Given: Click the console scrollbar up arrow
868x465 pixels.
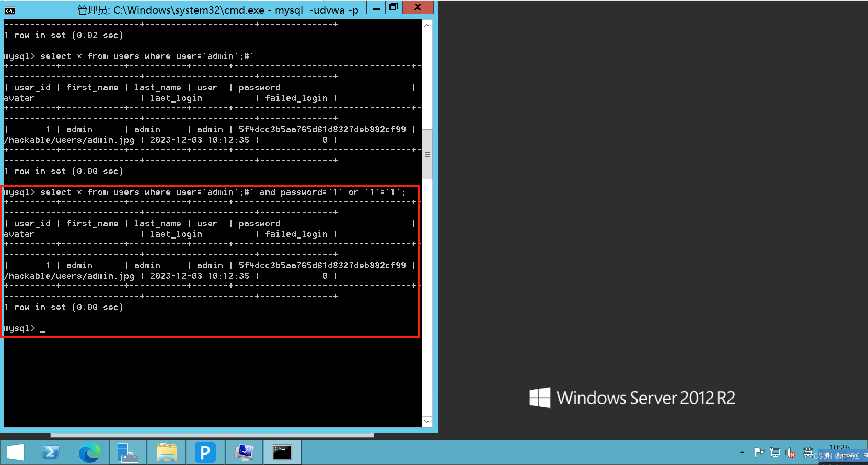Looking at the screenshot, I should pyautogui.click(x=427, y=25).
